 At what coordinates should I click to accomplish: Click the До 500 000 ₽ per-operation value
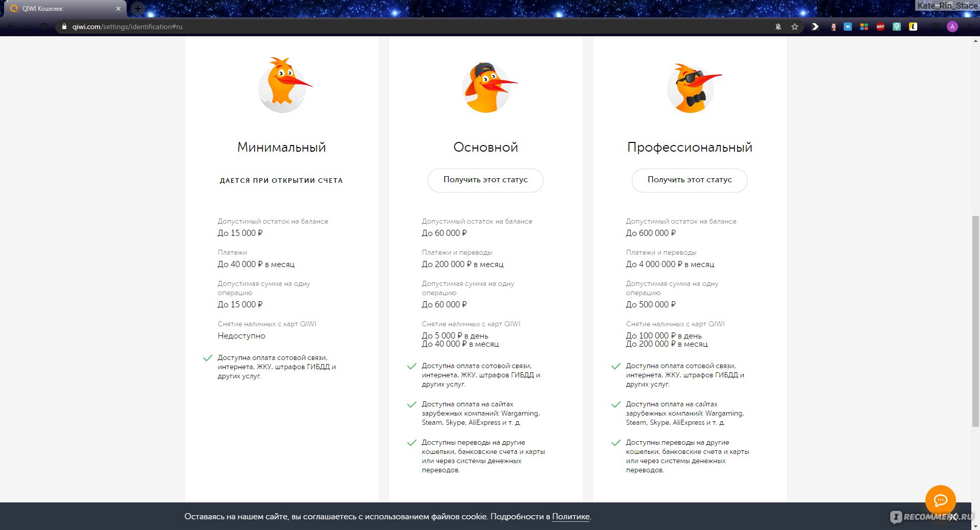pos(651,305)
